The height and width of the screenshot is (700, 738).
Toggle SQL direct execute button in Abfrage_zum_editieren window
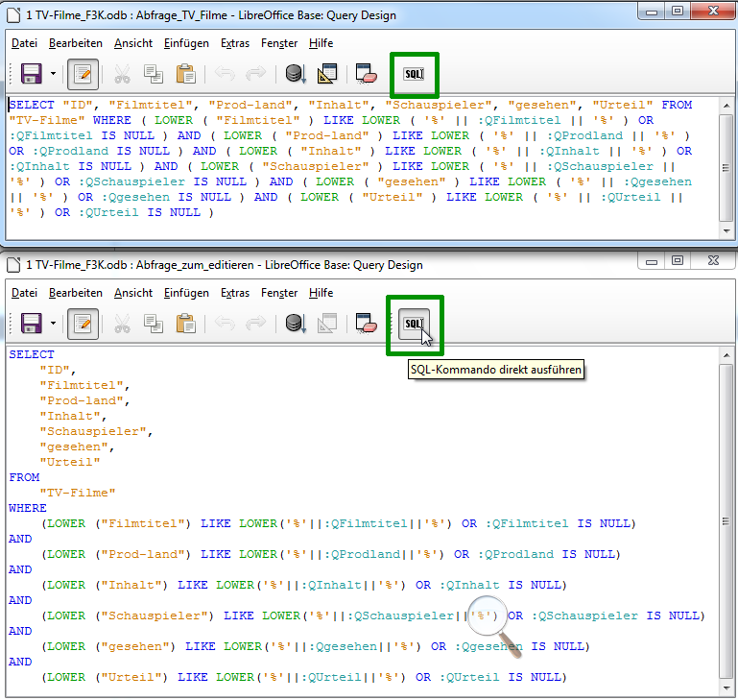415,324
